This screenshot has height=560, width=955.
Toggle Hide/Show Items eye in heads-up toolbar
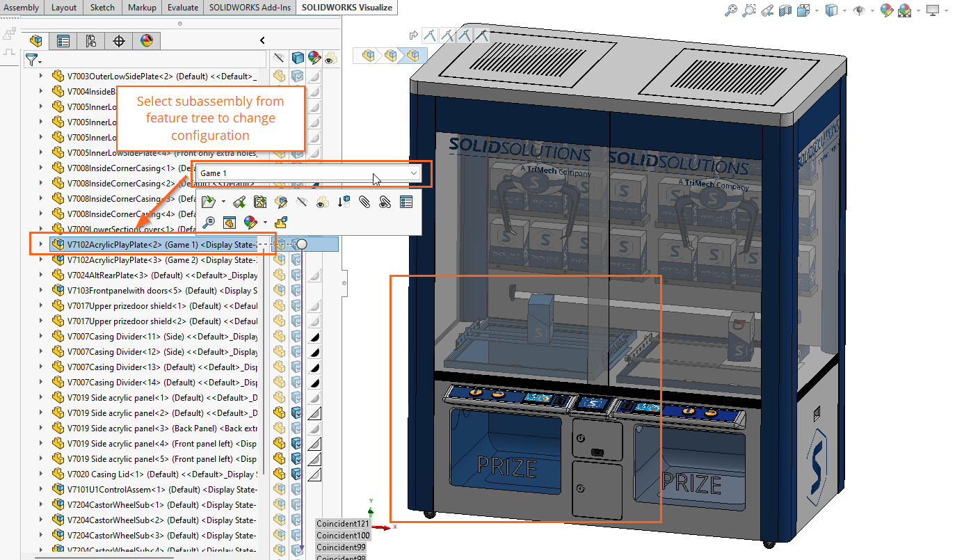tap(860, 10)
